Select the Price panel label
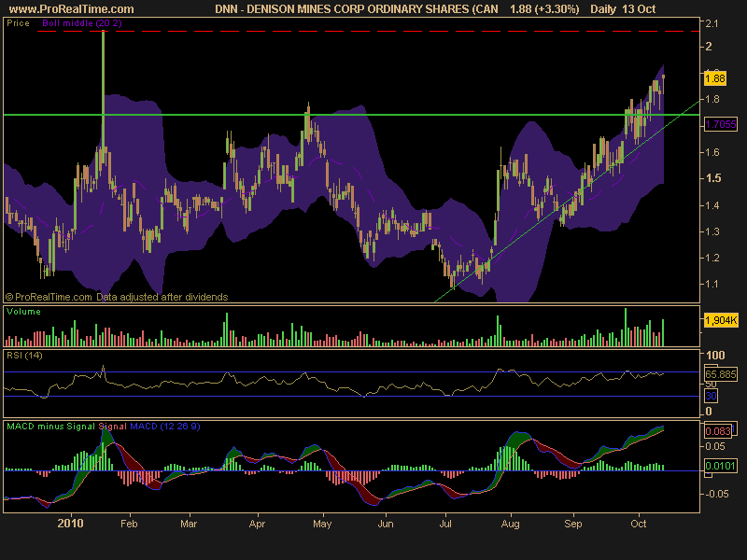747x560 pixels. (x=18, y=22)
